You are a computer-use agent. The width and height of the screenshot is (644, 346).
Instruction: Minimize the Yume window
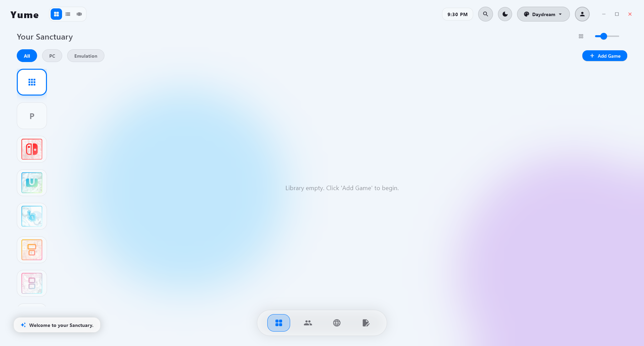[604, 14]
